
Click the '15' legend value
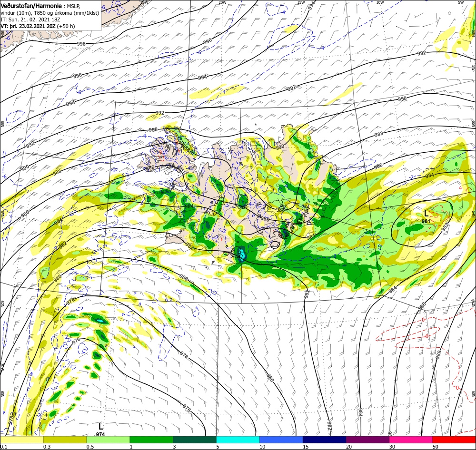(306, 447)
